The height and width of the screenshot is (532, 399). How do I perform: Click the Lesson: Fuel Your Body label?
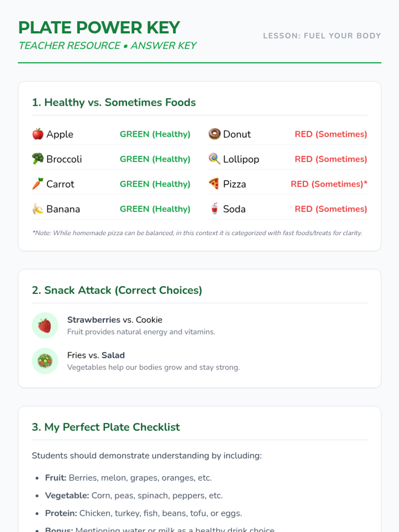[322, 36]
